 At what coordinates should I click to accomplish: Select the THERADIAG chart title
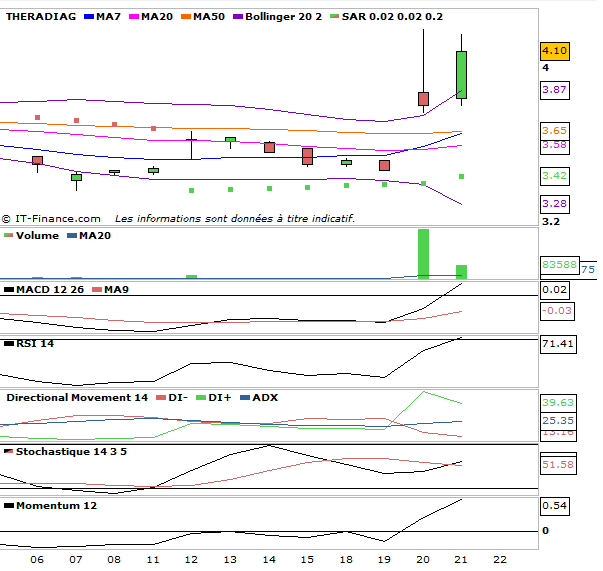point(41,17)
